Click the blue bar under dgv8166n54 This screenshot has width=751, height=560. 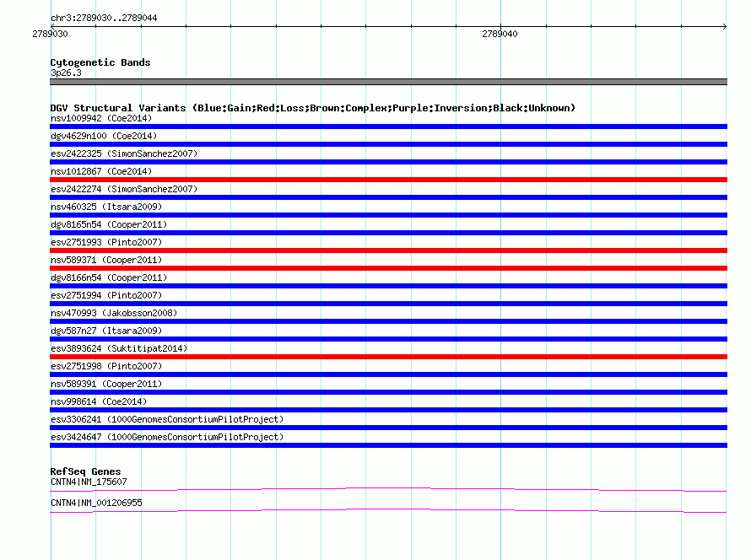388,286
